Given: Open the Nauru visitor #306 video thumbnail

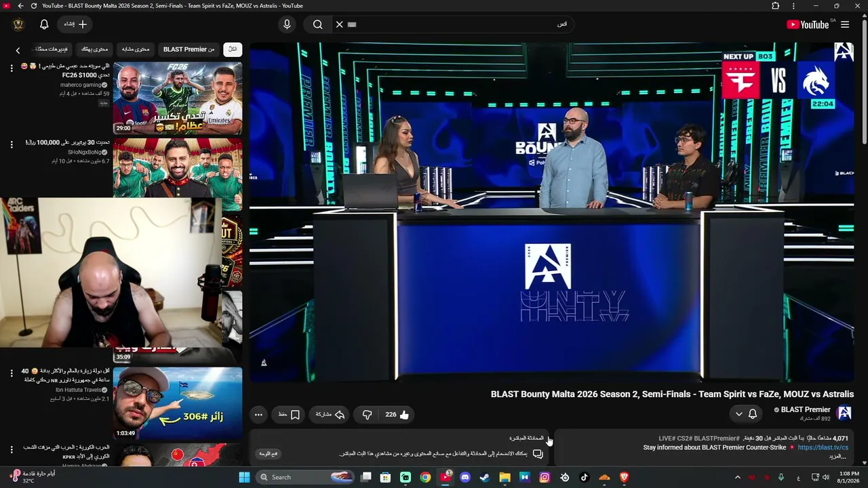Looking at the screenshot, I should click(178, 403).
